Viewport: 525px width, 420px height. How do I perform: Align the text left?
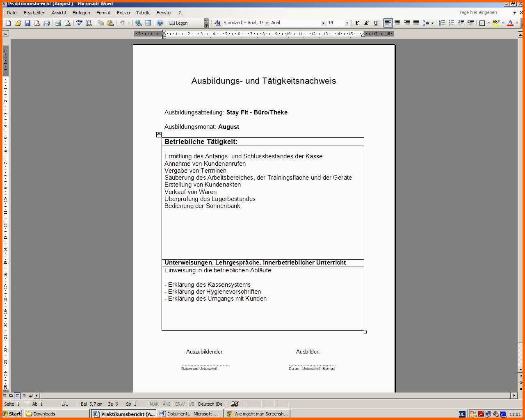click(388, 23)
